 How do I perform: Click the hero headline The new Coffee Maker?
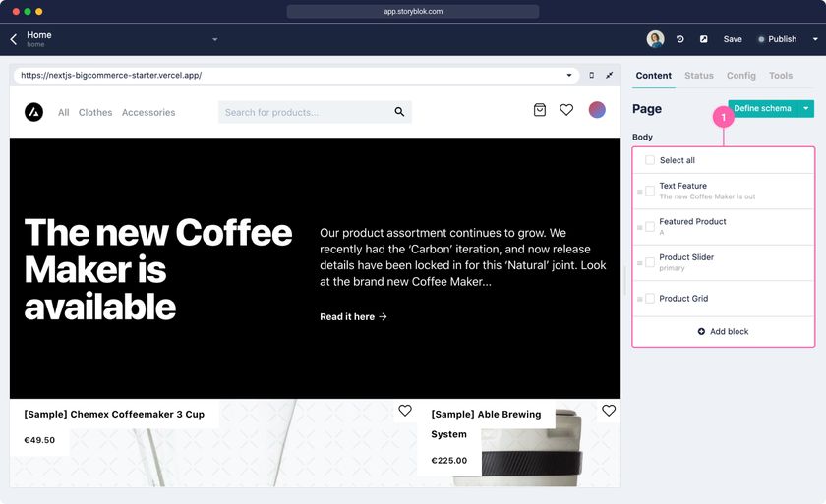[158, 269]
